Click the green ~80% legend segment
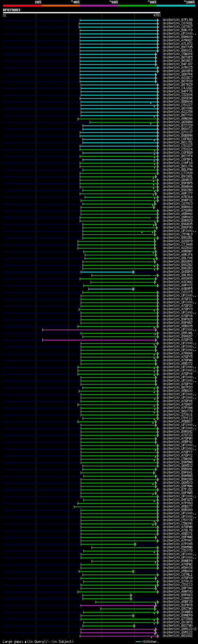The image size is (198, 644). point(137,6)
